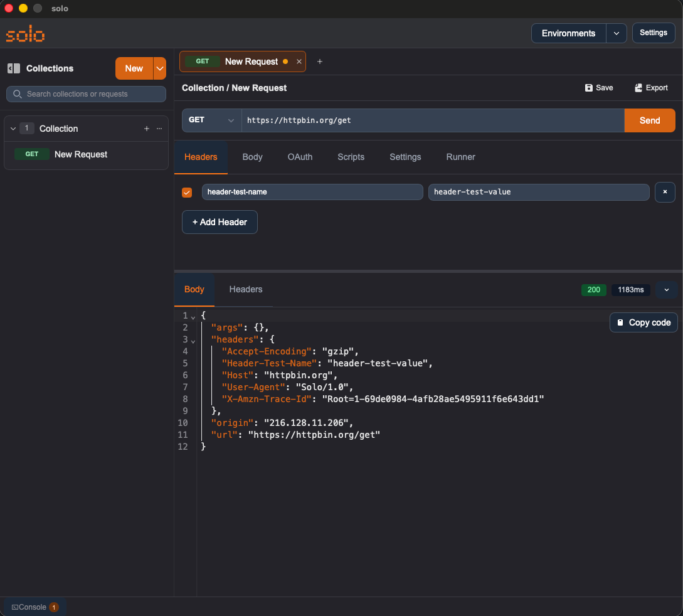Copy the response code

click(x=643, y=322)
